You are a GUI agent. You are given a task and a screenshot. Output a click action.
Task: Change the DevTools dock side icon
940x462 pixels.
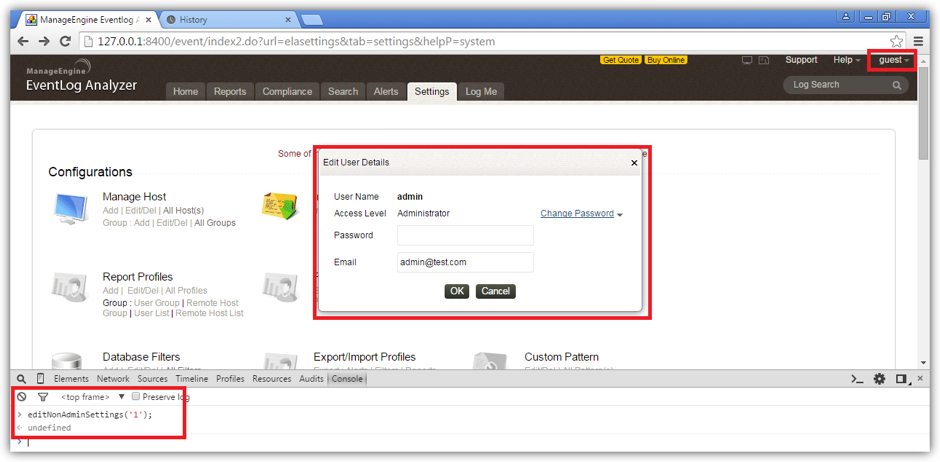pyautogui.click(x=902, y=379)
